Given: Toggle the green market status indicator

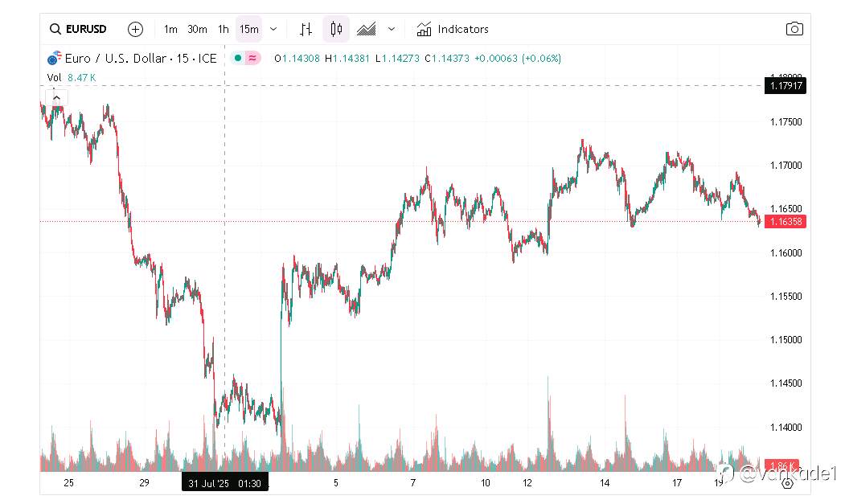Looking at the screenshot, I should [x=238, y=58].
